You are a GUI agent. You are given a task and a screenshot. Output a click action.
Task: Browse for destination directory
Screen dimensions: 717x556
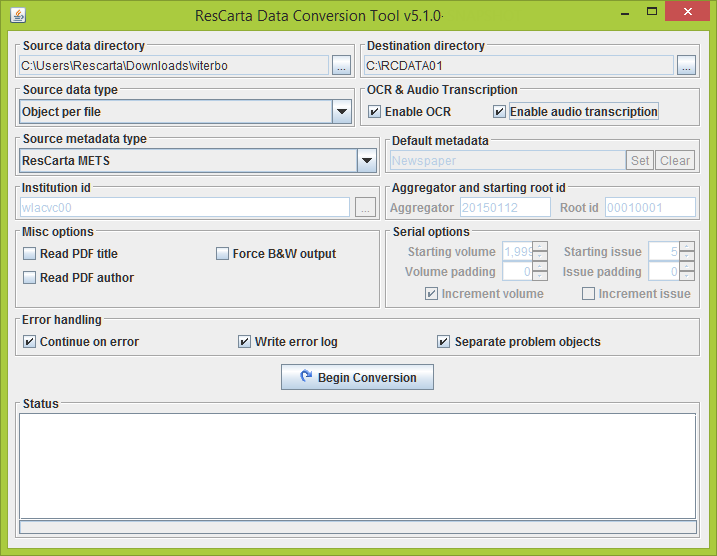click(x=686, y=65)
